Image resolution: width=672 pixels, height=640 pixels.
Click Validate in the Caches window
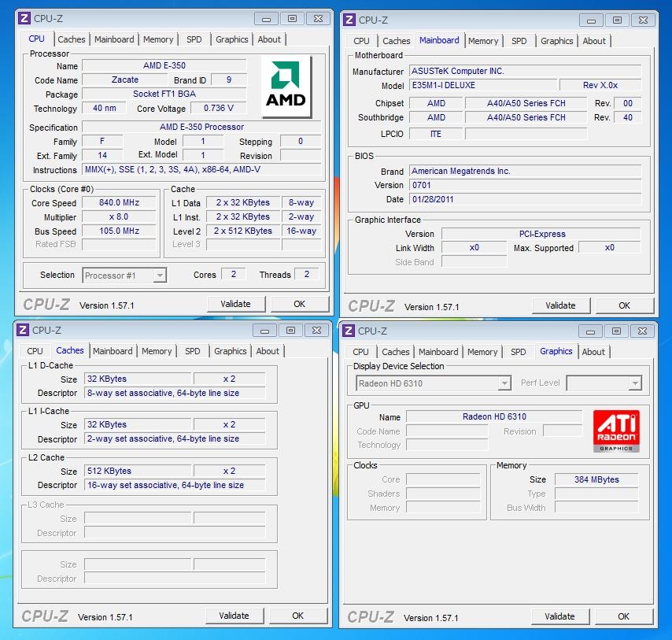pyautogui.click(x=234, y=616)
